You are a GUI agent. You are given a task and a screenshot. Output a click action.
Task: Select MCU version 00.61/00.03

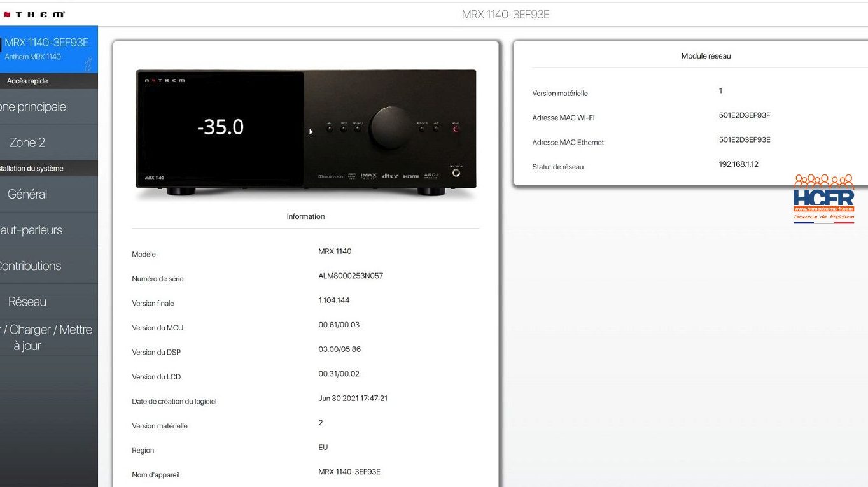tap(339, 325)
